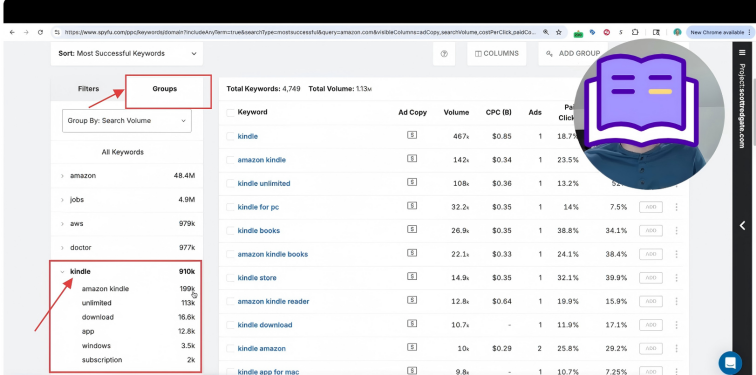
Task: Select All Keywords in groups list
Action: (x=122, y=152)
